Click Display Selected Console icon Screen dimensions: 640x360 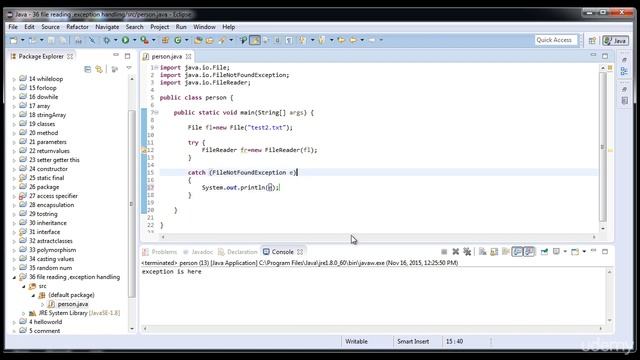[556, 251]
